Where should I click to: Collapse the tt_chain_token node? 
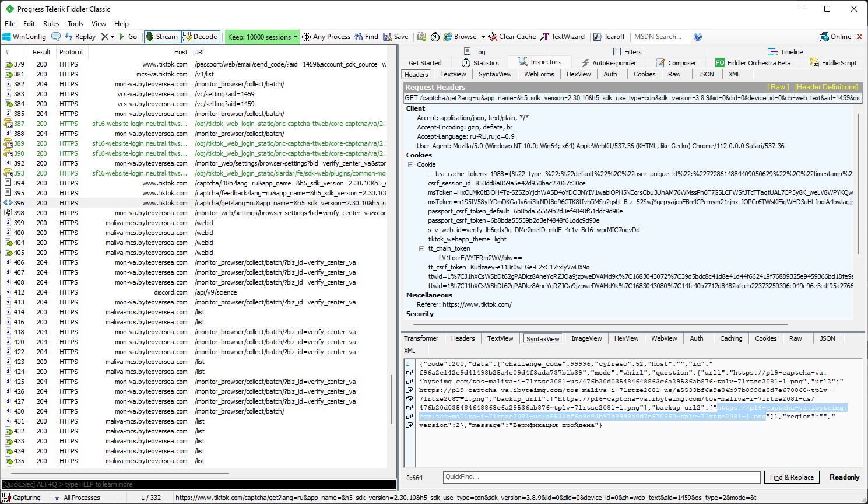[421, 249]
